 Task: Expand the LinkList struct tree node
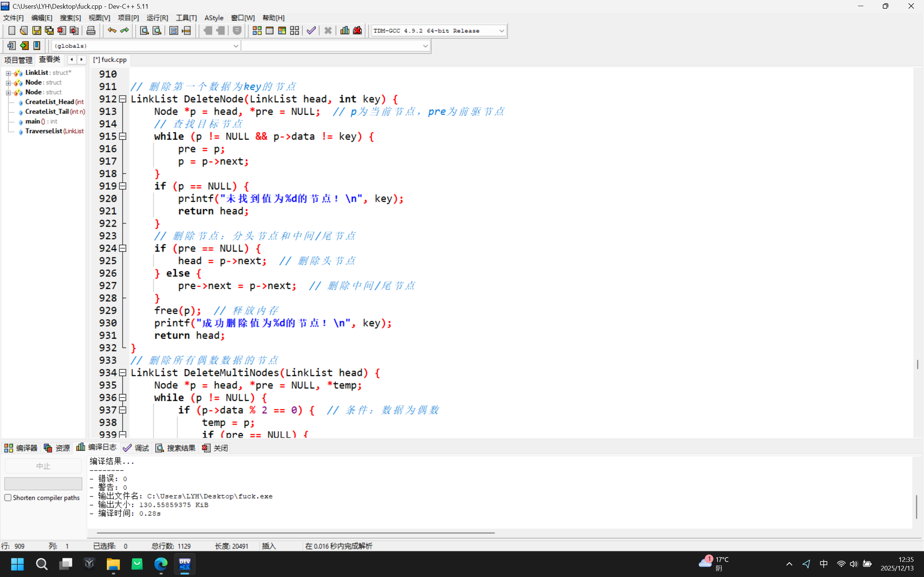8,72
